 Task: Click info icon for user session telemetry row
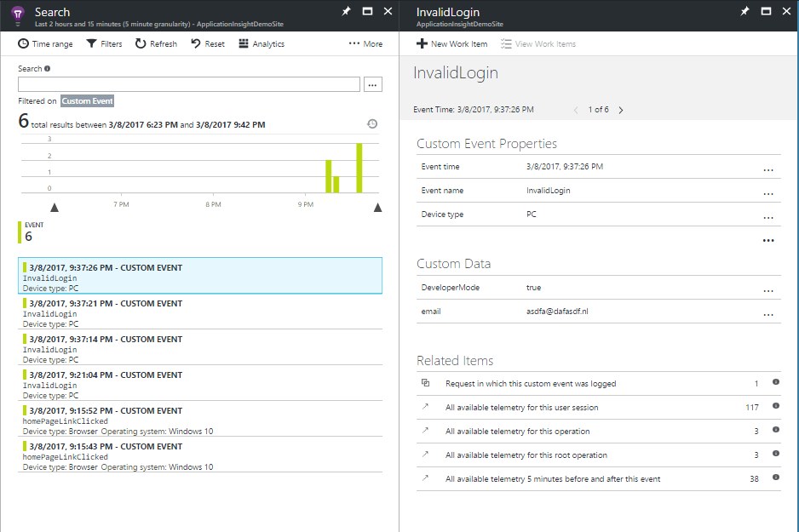[x=775, y=406]
